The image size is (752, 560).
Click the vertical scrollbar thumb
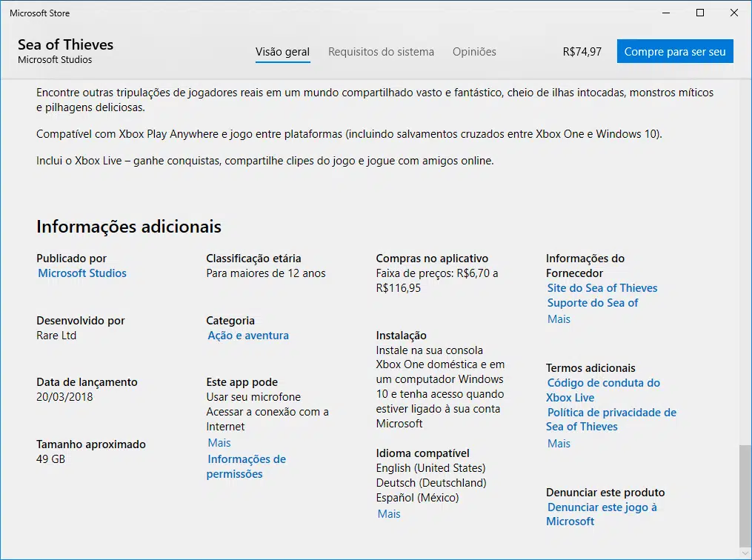[745, 496]
